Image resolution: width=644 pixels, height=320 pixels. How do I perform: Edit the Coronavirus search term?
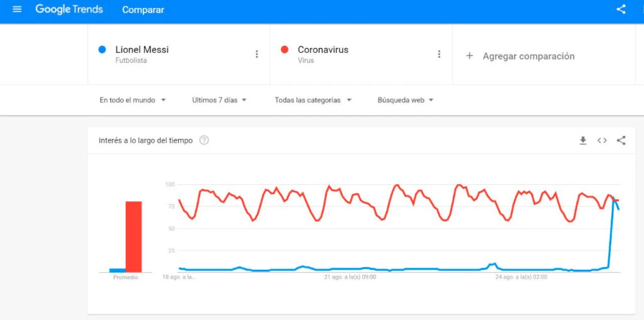click(x=323, y=50)
